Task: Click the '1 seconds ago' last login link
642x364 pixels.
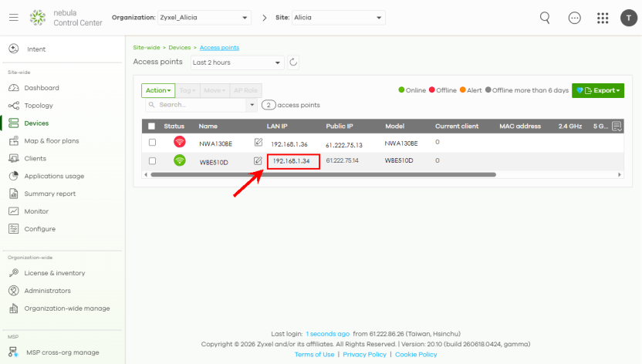Action: click(x=327, y=334)
